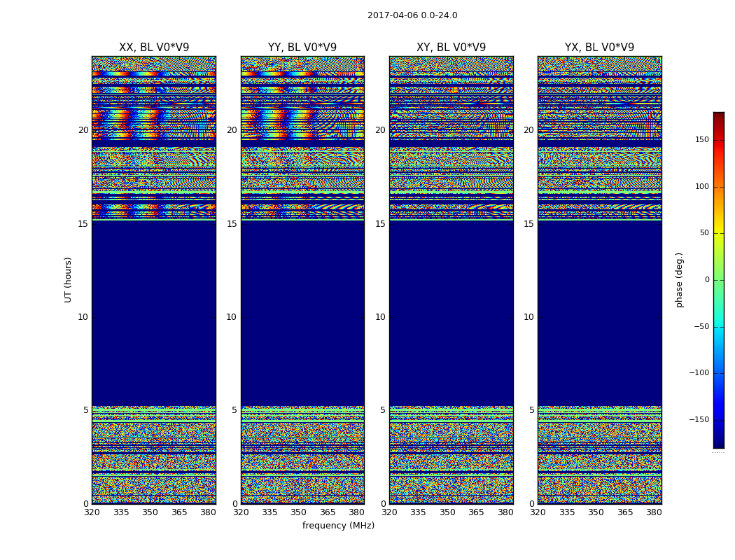The image size is (735, 560).
Task: Click the colorbar tick label '100'
Action: [x=702, y=186]
